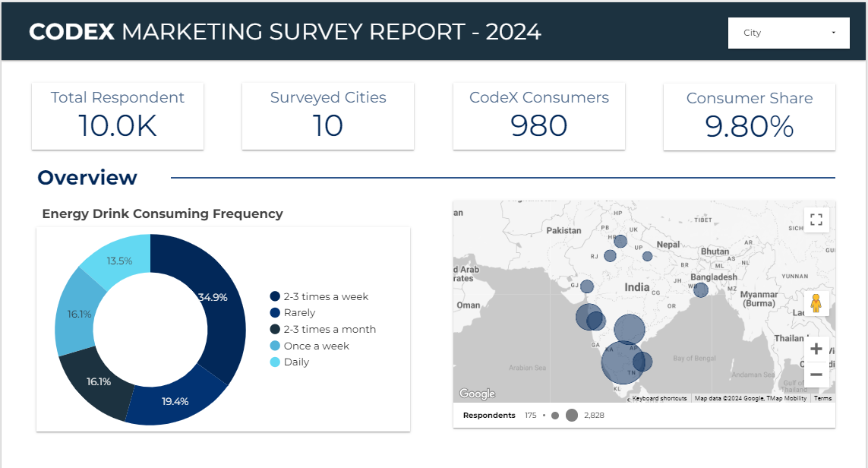Click the map bubble near the RJ label
The height and width of the screenshot is (468, 868).
click(610, 256)
